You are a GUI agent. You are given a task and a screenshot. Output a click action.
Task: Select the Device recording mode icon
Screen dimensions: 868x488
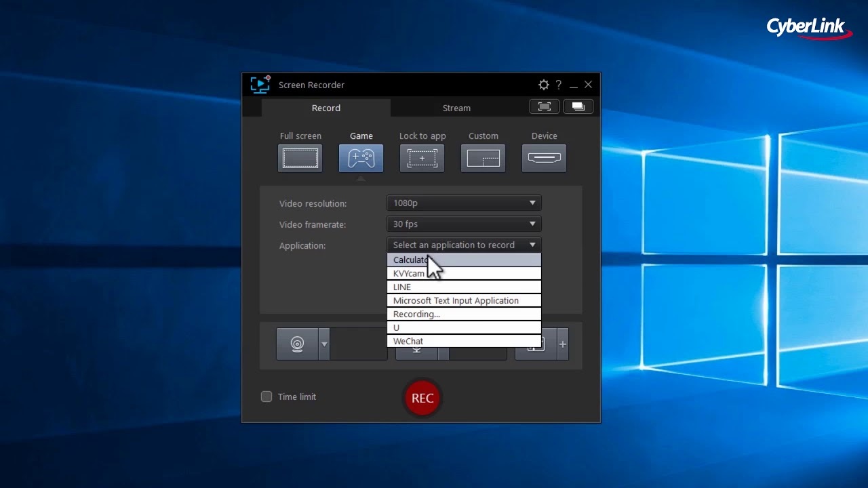point(544,159)
